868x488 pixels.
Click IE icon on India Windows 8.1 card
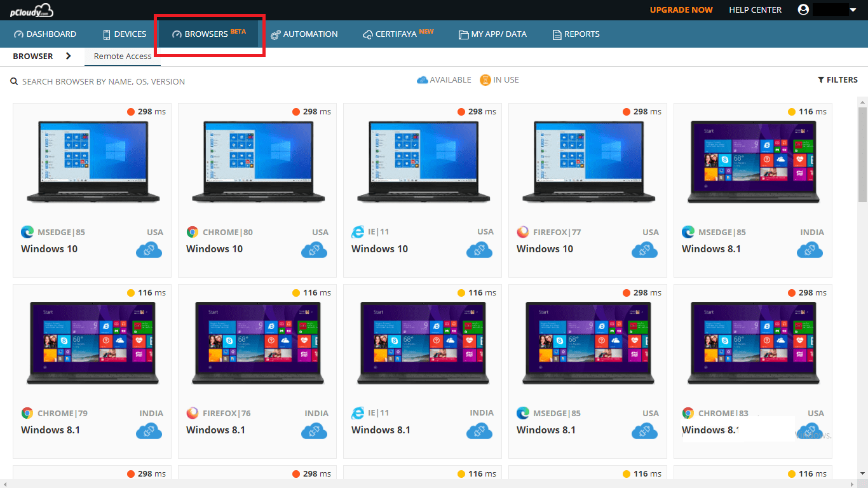pyautogui.click(x=358, y=413)
